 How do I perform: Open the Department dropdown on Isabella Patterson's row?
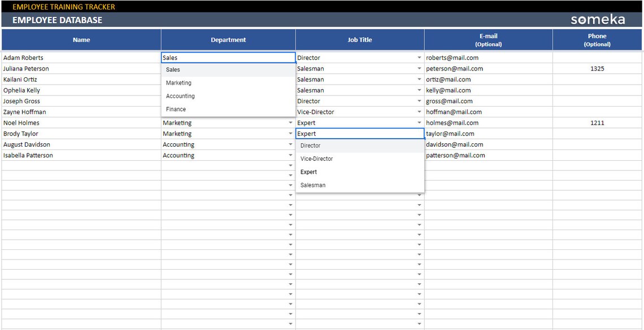coord(290,155)
